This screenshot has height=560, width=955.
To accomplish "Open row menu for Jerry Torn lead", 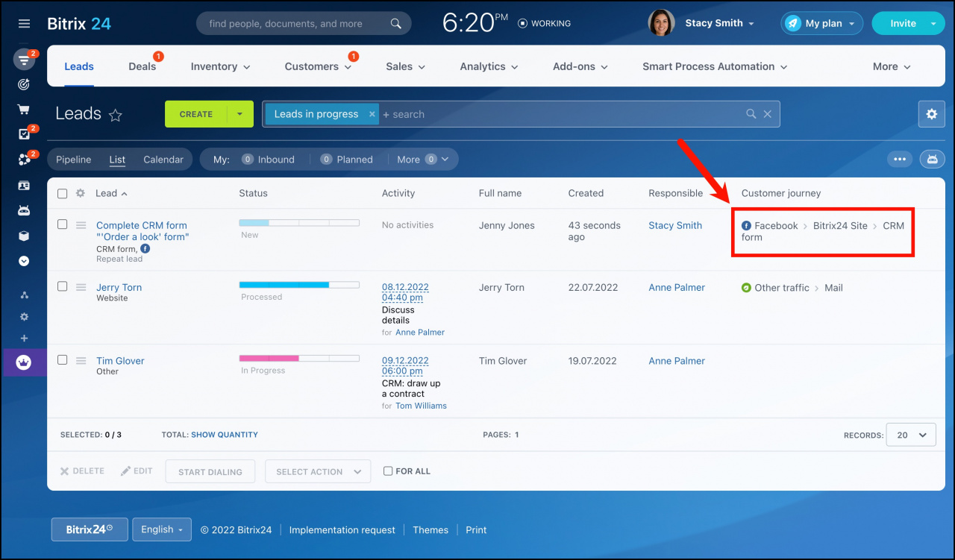I will (x=81, y=287).
